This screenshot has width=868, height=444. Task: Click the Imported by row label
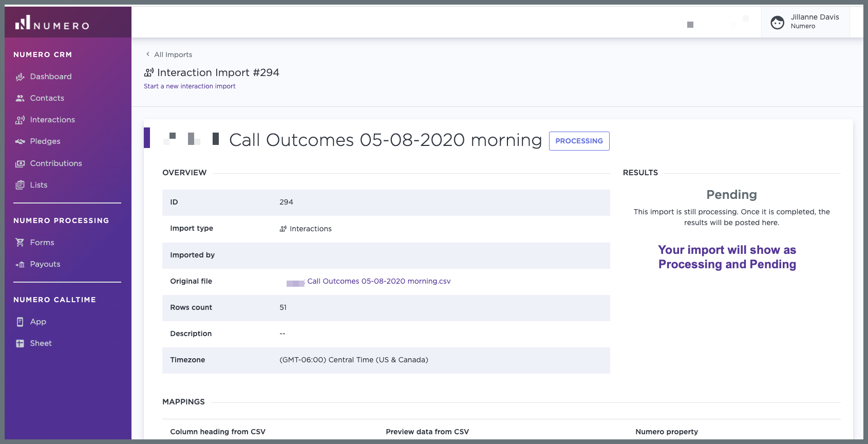tap(193, 255)
